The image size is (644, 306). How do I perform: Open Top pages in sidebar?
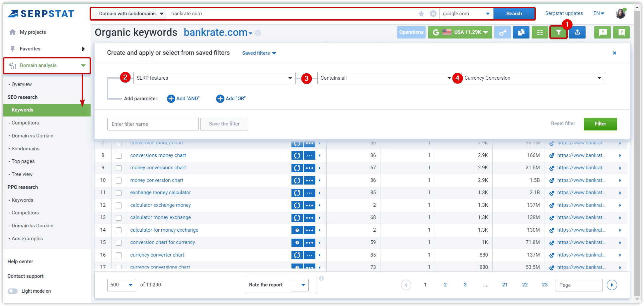click(23, 161)
